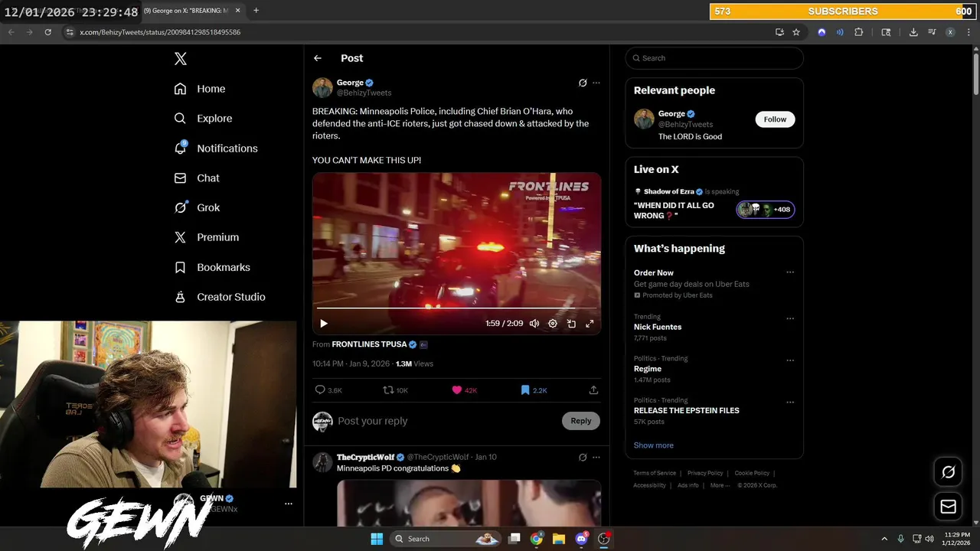980x551 pixels.
Task: Open Grok from sidebar
Action: (197, 207)
